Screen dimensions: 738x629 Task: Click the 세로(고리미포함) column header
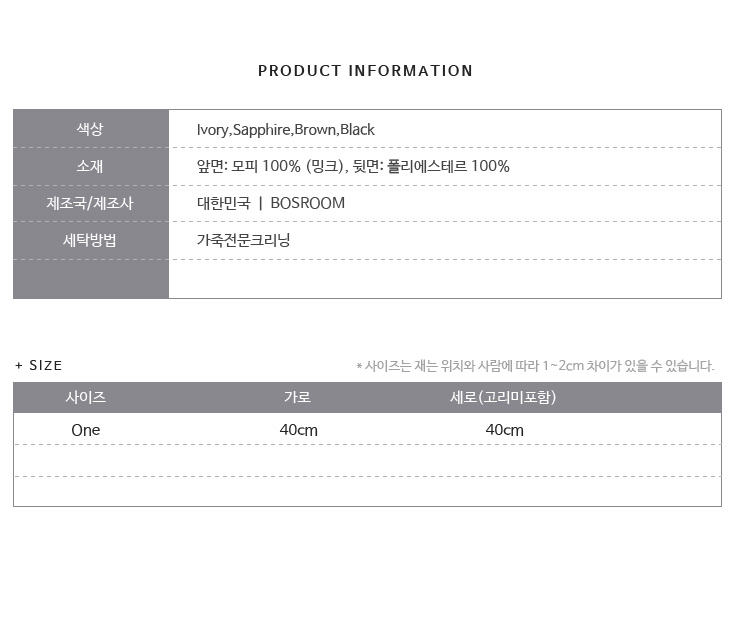503,397
